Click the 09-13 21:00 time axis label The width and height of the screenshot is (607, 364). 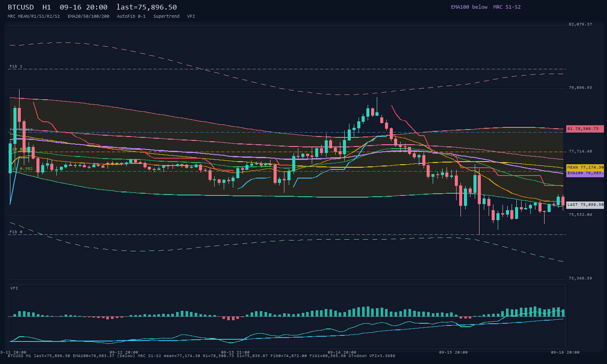tap(235, 352)
